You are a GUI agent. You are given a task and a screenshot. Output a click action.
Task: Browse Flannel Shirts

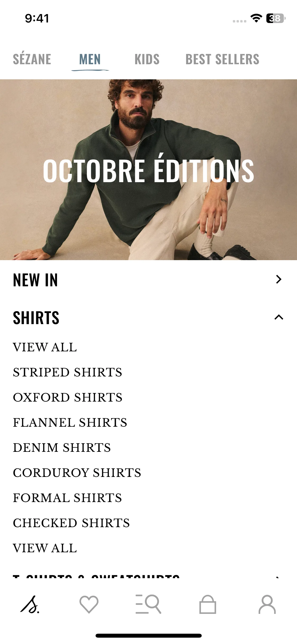70,422
